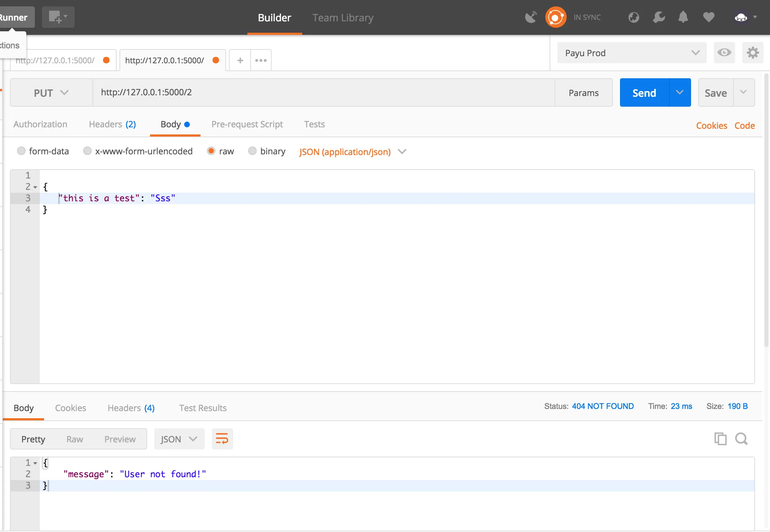
Task: Open Manage Environments gear icon
Action: 753,53
